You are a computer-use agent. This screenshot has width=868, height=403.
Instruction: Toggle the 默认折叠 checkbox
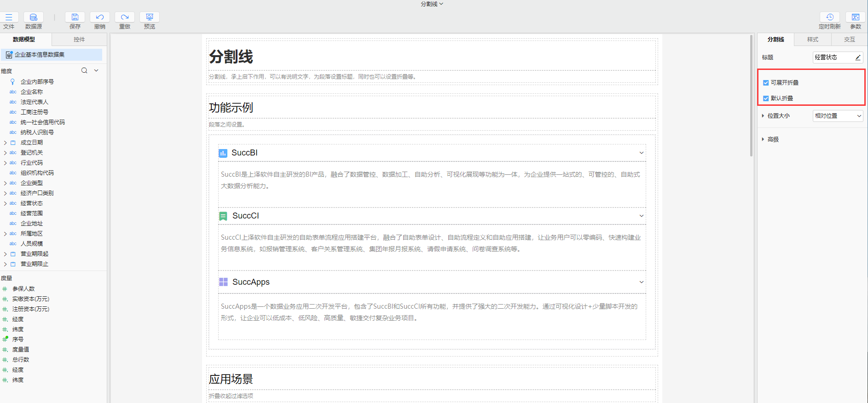coord(766,98)
